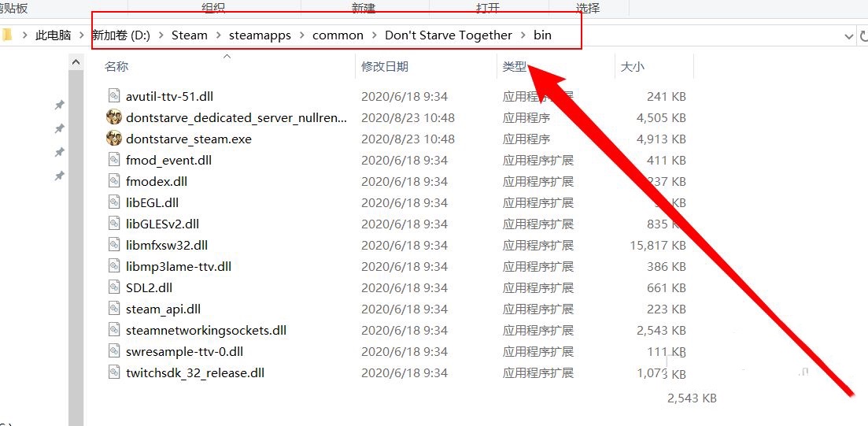Click the steam_api.dll file icon
The width and height of the screenshot is (868, 426).
point(113,309)
